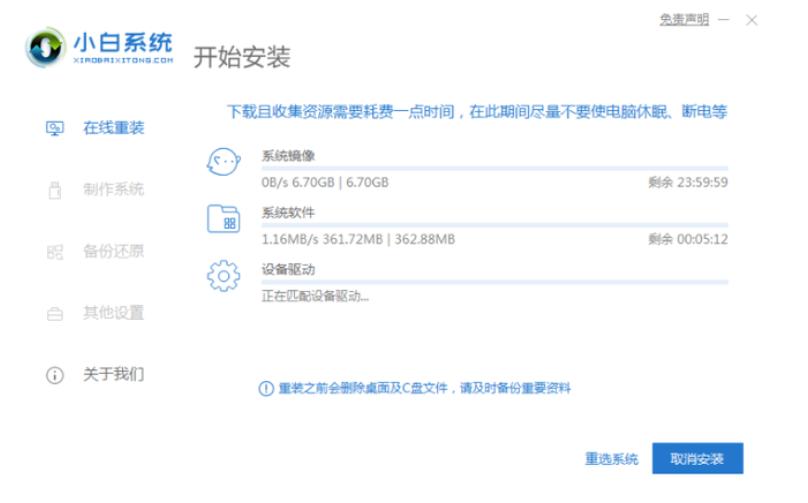Click the 系统镜像 smiley disc icon
The height and width of the screenshot is (503, 808).
pos(222,162)
